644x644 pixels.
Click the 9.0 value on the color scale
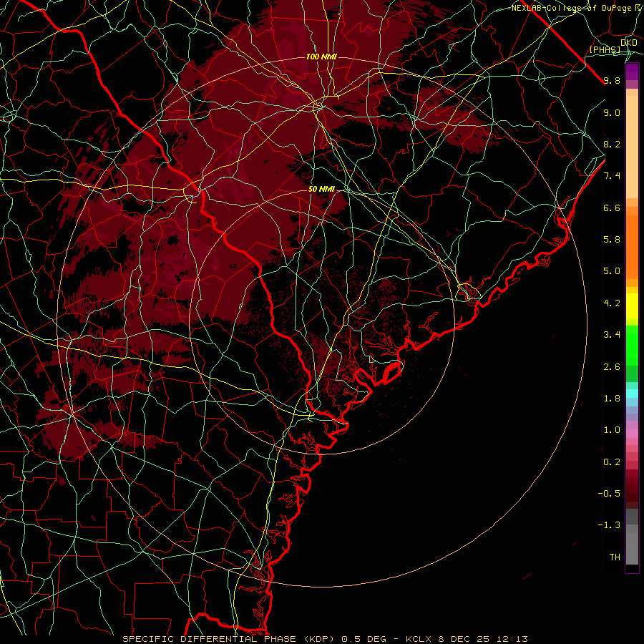612,112
